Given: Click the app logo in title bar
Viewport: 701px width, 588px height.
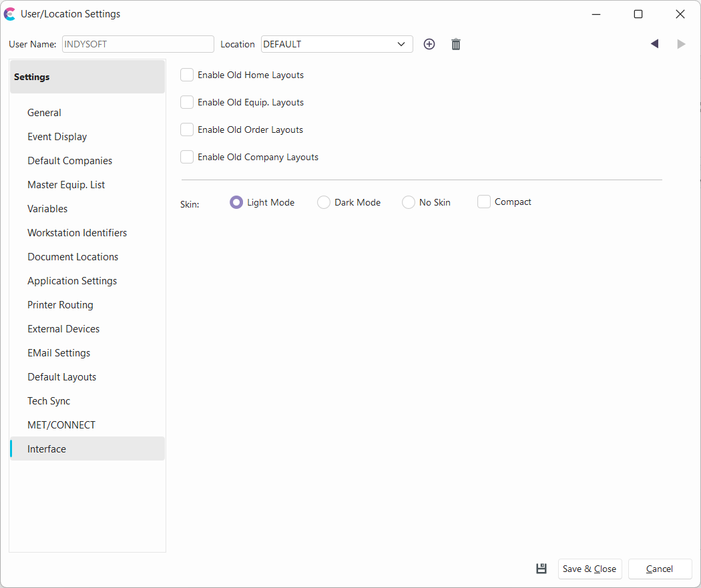Looking at the screenshot, I should point(10,14).
